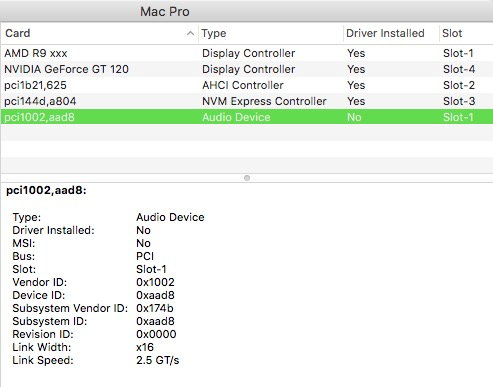Select the highlighted pci1002,aad8 Audio Device row
The width and height of the screenshot is (493, 387).
(x=247, y=117)
